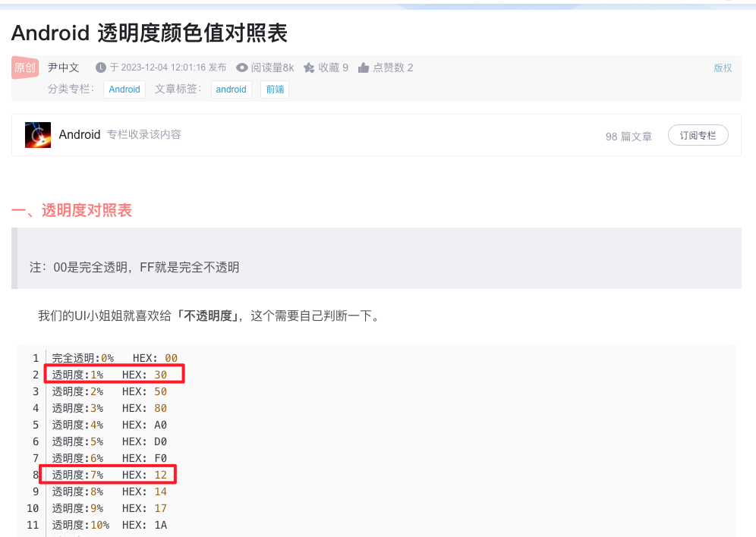Bookmark the article using the star 收藏 icon
756x537 pixels.
308,68
